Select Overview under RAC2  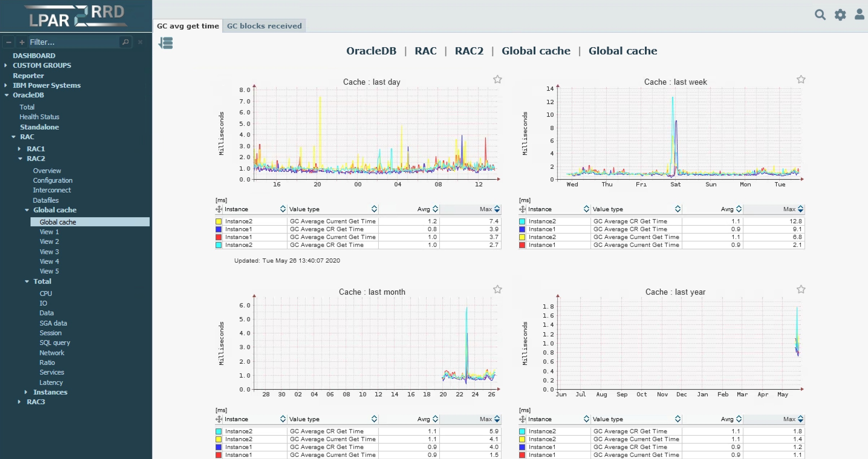click(47, 171)
